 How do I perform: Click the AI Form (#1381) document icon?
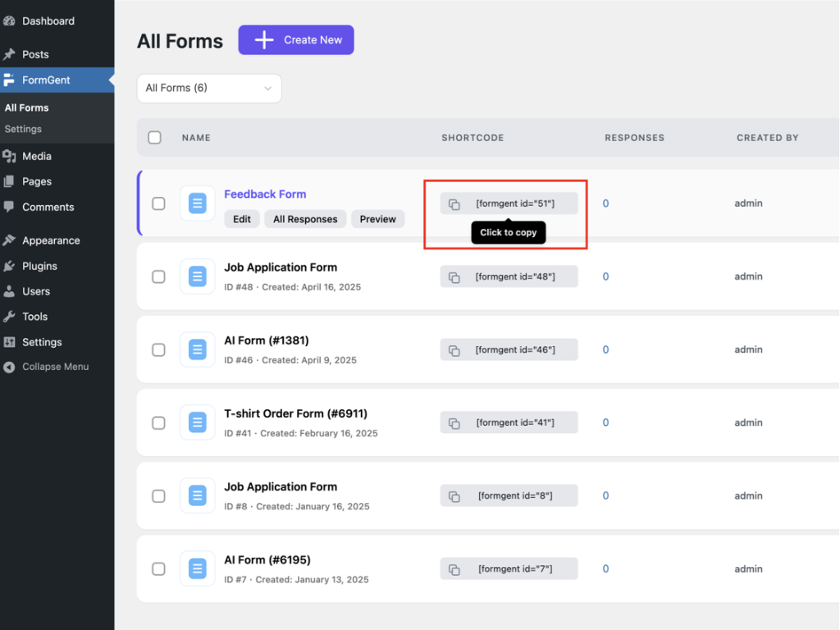coord(197,349)
